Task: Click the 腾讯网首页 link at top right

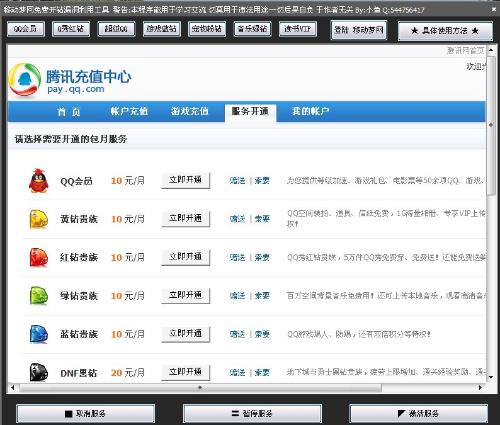Action: click(466, 50)
